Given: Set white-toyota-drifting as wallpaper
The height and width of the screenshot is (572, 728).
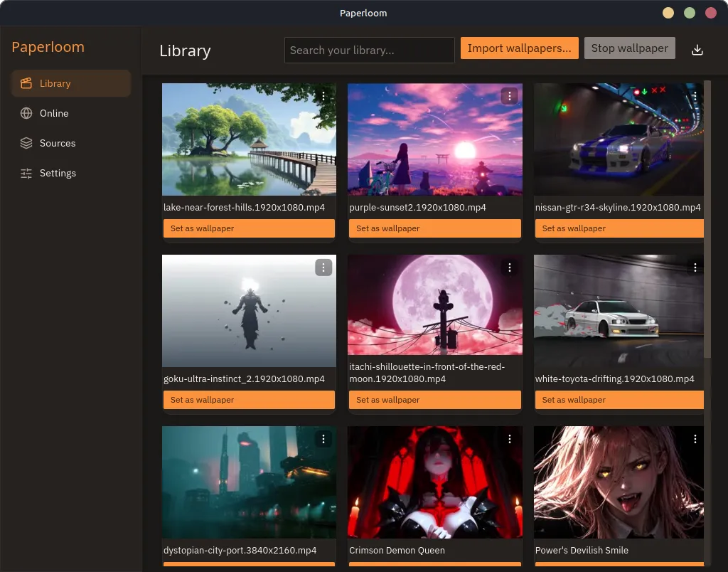Looking at the screenshot, I should click(x=619, y=400).
